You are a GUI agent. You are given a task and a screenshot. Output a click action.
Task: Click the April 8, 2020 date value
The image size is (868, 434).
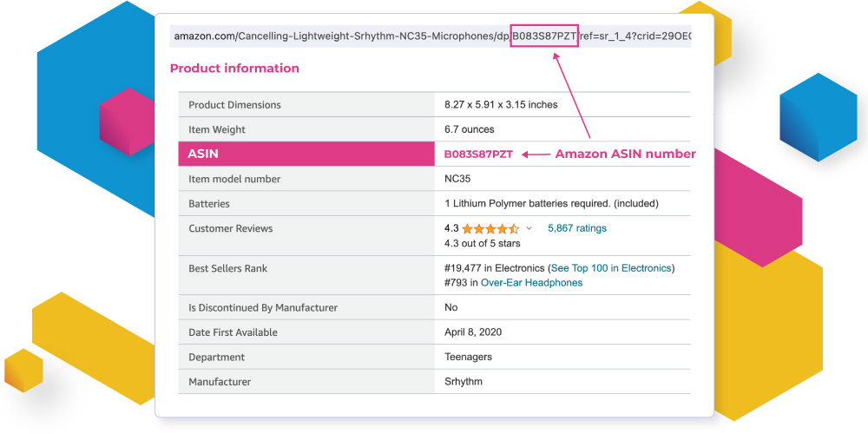click(x=473, y=332)
